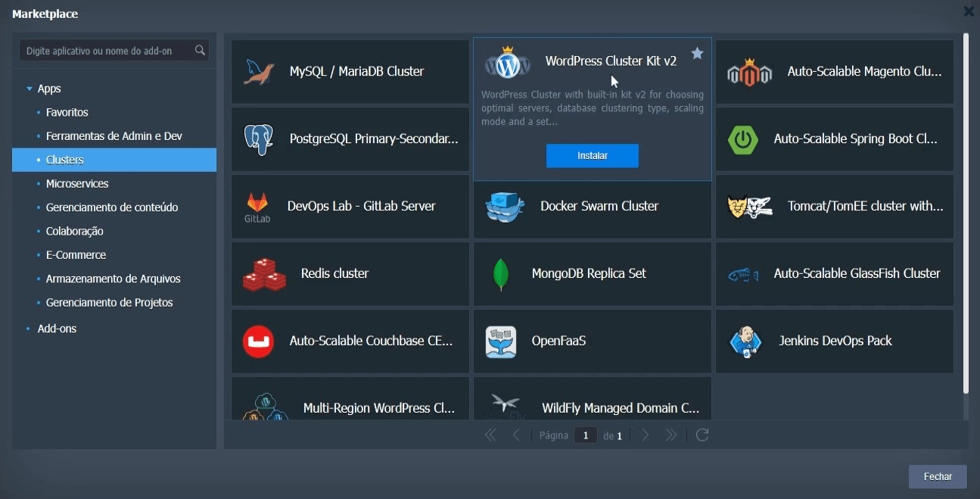
Task: Click the Instalar button
Action: [593, 156]
